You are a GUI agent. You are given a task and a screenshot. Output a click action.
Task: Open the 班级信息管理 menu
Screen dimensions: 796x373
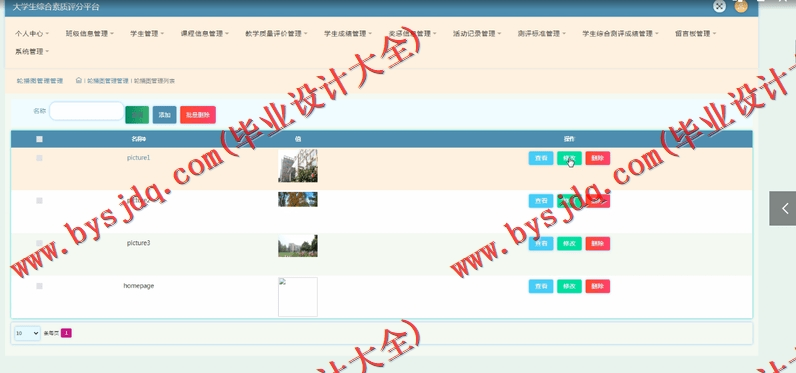coord(89,33)
